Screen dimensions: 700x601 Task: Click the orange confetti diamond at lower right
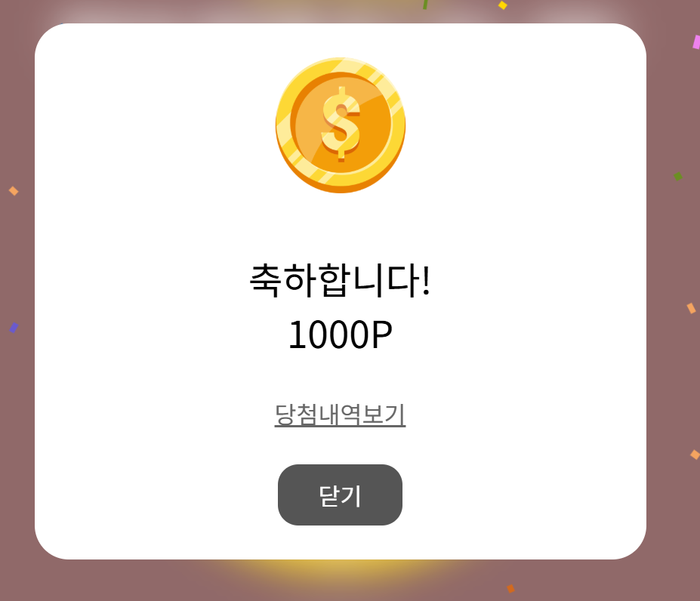coord(695,455)
